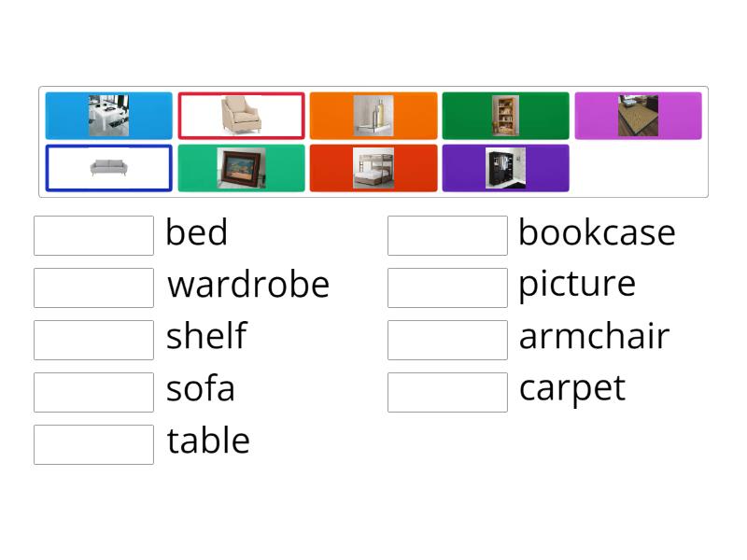Viewport: 747px width, 560px height.
Task: Click the grey sofa image tile
Action: pos(109,168)
